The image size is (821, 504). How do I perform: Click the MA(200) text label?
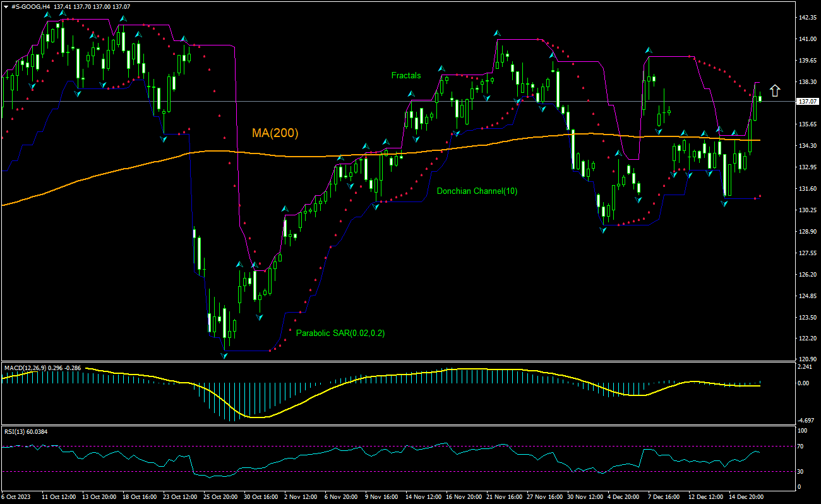[276, 133]
